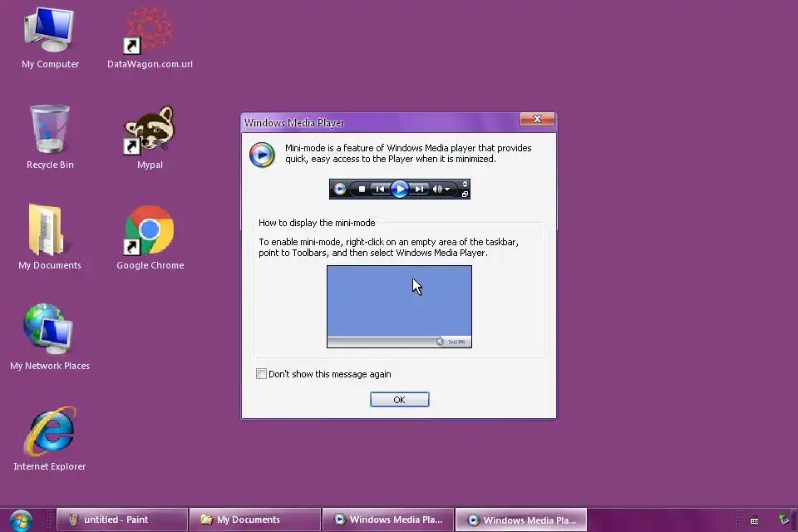This screenshot has height=532, width=798.
Task: Switch to My Documents taskbar button
Action: pyautogui.click(x=255, y=520)
